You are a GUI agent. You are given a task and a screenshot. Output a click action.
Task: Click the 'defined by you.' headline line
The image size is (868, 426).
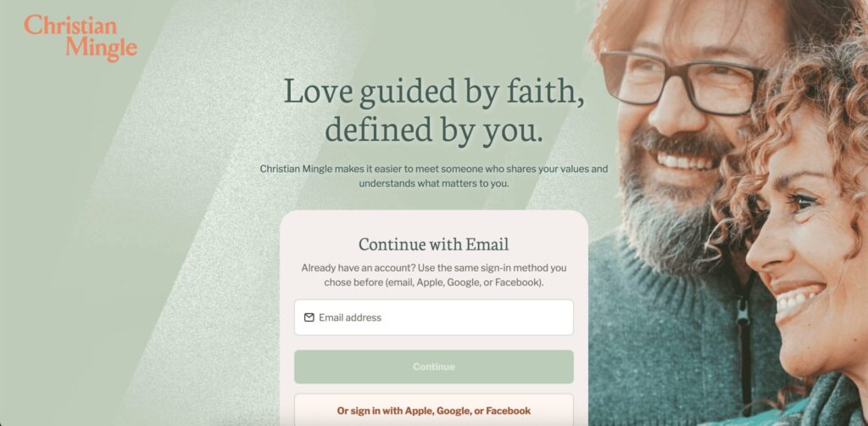click(x=434, y=129)
